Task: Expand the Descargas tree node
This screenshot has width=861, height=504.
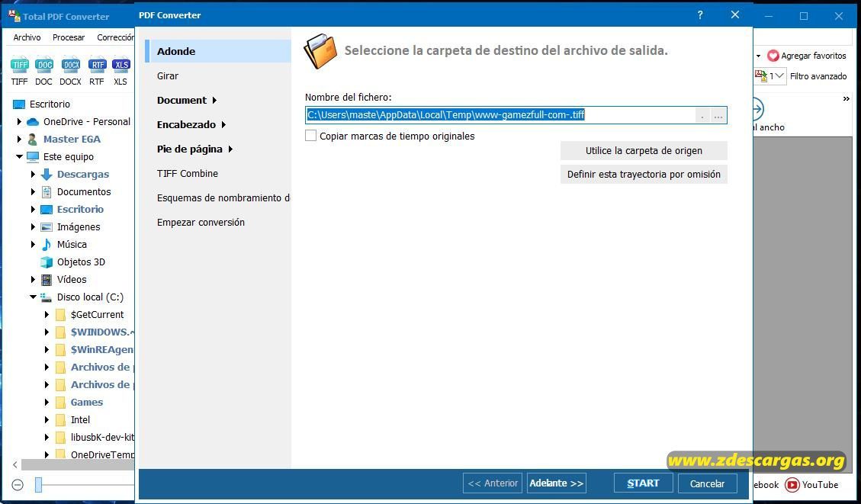Action: 33,175
